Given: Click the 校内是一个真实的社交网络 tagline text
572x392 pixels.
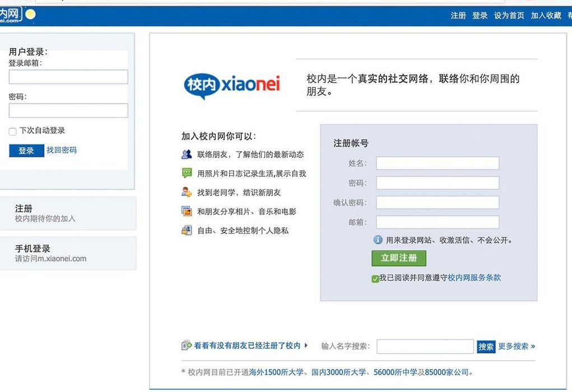Looking at the screenshot, I should click(x=413, y=85).
